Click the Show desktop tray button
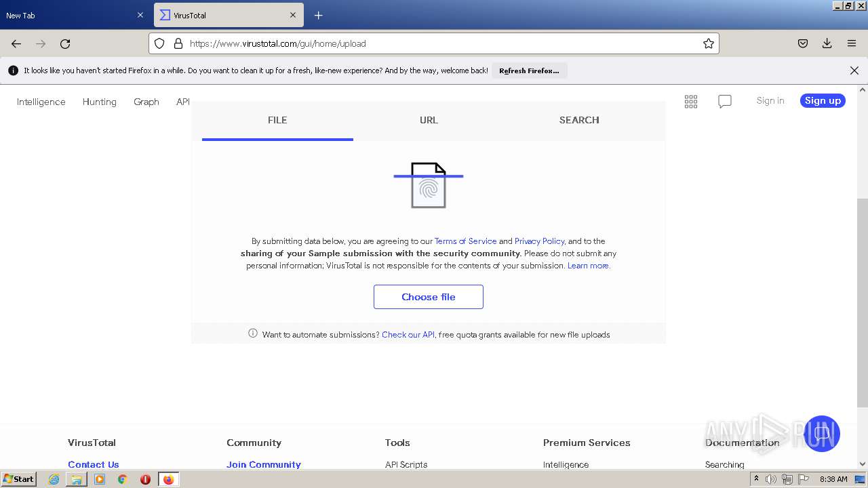868x488 pixels. (x=860, y=479)
